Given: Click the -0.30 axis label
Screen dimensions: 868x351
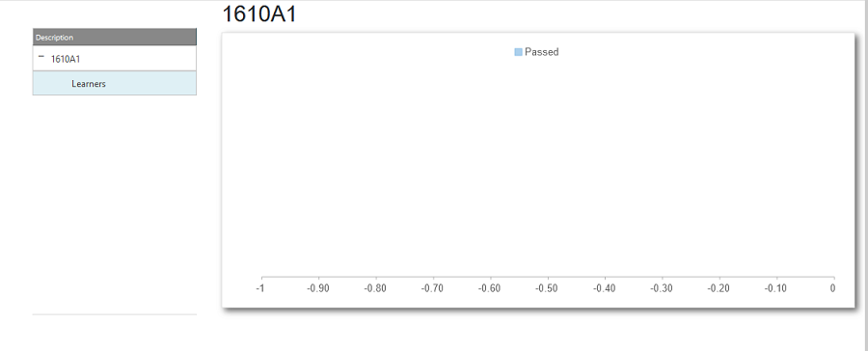Looking at the screenshot, I should coord(662,288).
